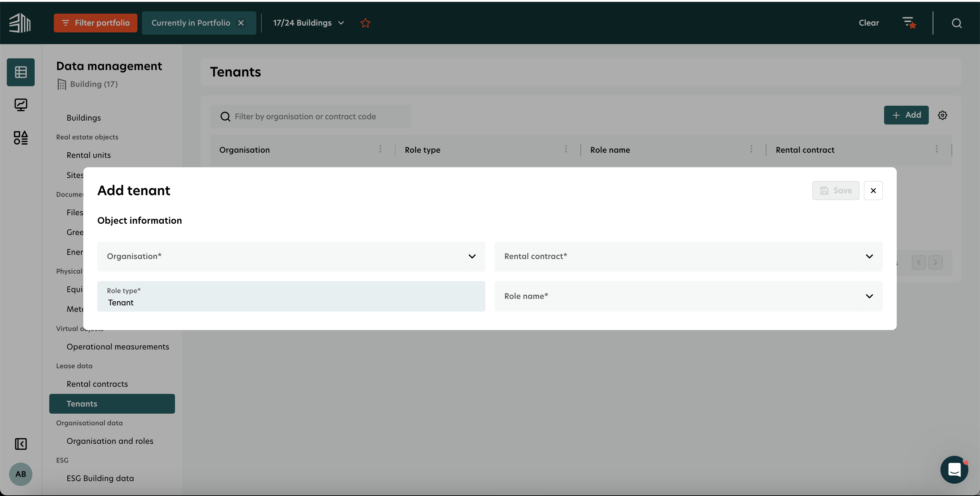Open the data management table icon
Image resolution: width=980 pixels, height=496 pixels.
20,72
